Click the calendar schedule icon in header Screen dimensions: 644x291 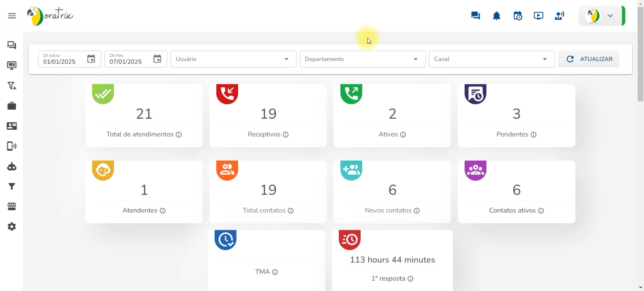[518, 16]
